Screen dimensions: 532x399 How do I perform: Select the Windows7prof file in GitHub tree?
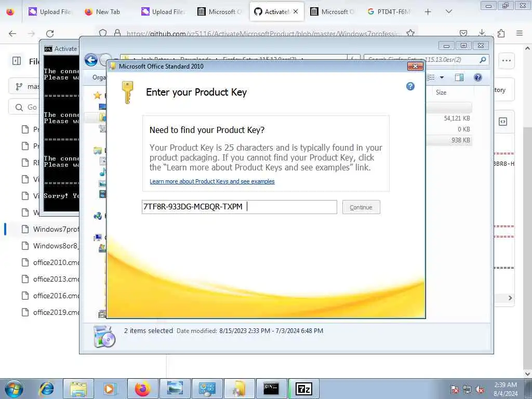pos(51,229)
